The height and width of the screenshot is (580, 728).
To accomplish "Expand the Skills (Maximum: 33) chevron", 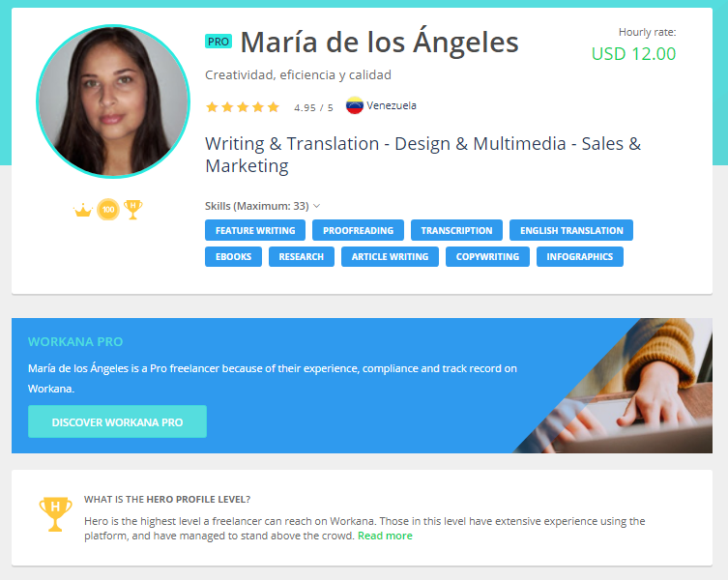I will click(317, 206).
